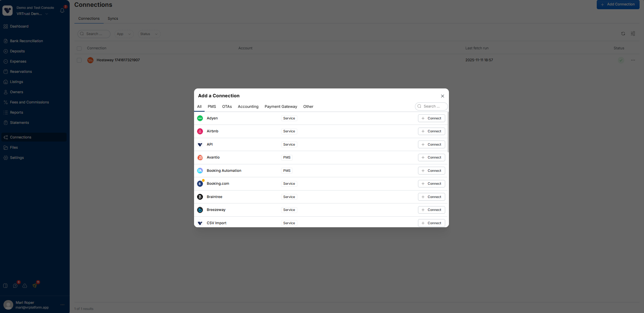This screenshot has height=313, width=644.
Task: Expand the VRTrust Demo workspace switcher
Action: (x=32, y=14)
